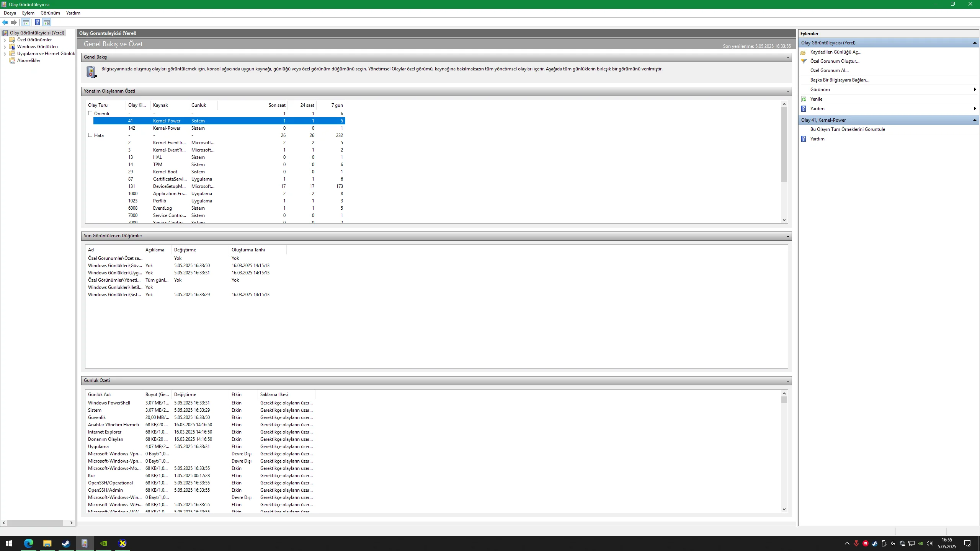The height and width of the screenshot is (551, 980).
Task: Collapse the Hata event group
Action: (90, 135)
